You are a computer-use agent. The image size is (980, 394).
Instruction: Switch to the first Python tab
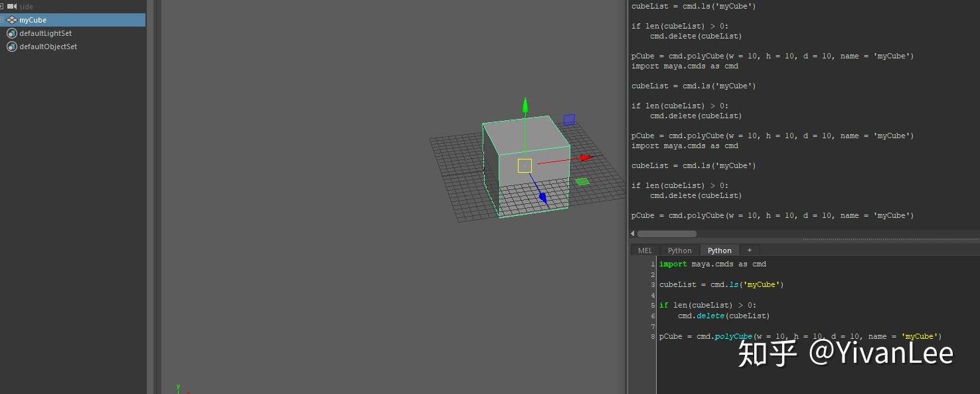679,250
